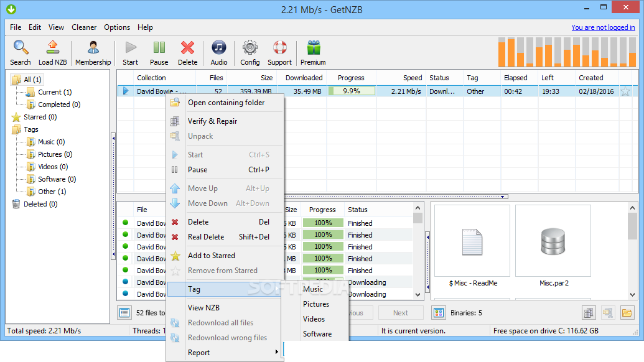This screenshot has width=644, height=362.
Task: Select 'Videos (0)' tag in sidebar
Action: click(53, 167)
